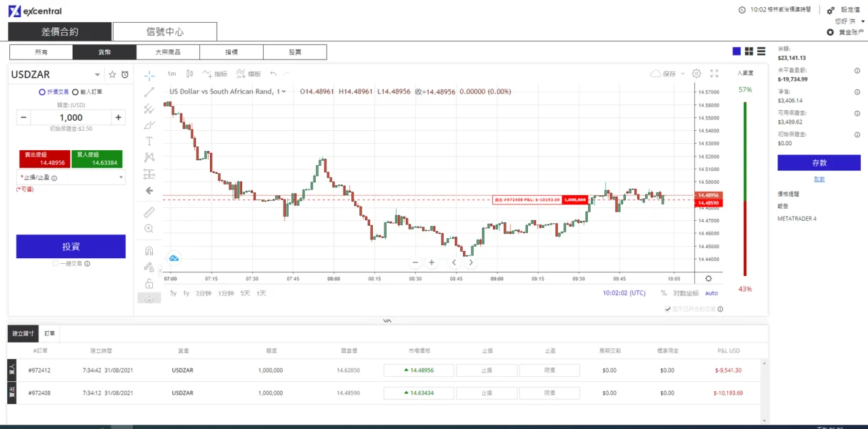Open the 取款 withdraw link

[819, 179]
